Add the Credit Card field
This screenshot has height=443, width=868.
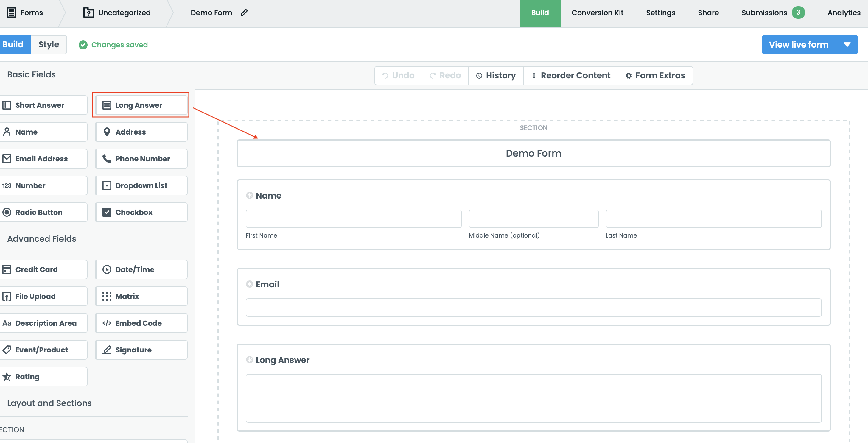click(43, 269)
